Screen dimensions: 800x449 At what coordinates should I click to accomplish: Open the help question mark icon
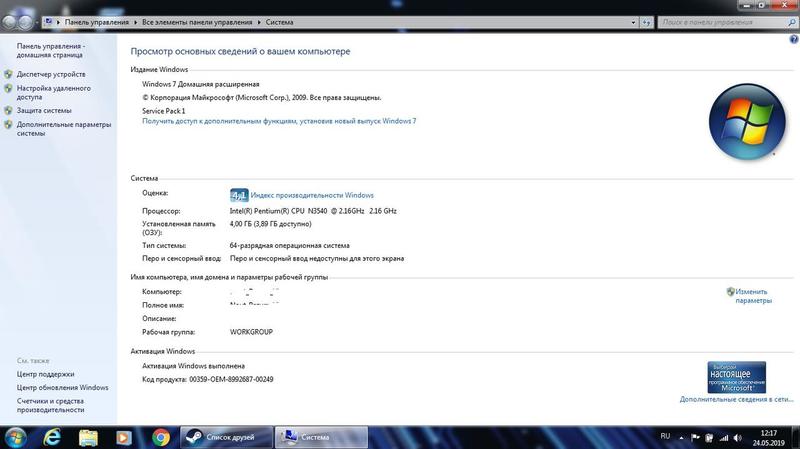pos(793,39)
